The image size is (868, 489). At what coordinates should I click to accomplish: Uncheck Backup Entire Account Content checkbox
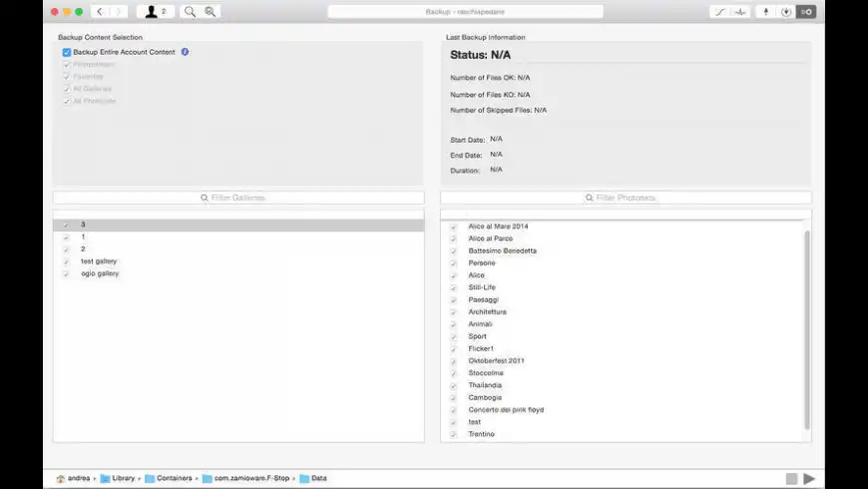[67, 52]
